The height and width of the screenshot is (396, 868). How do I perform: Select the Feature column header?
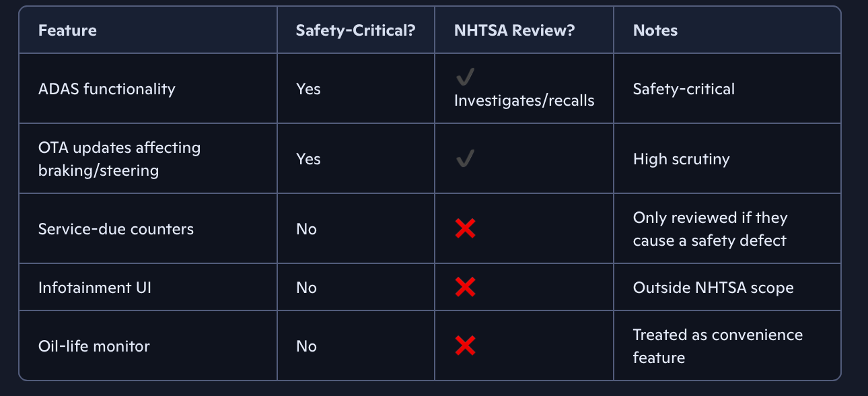(x=67, y=30)
